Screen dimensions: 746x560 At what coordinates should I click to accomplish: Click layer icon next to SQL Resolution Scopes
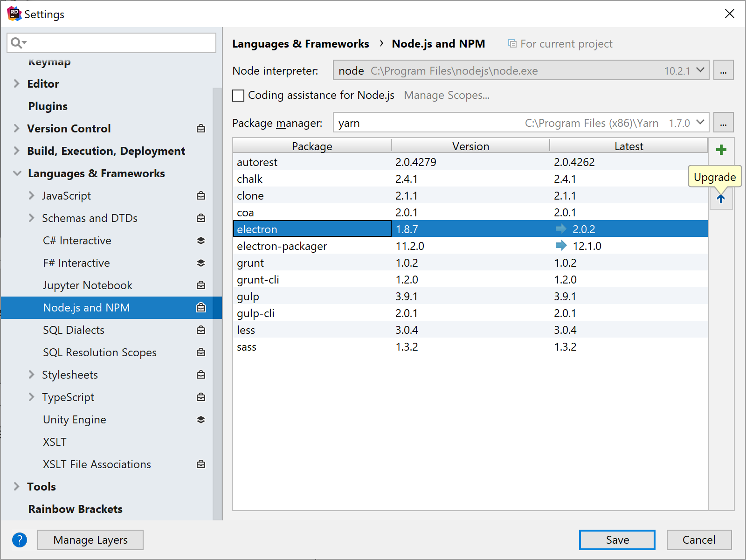tap(201, 353)
